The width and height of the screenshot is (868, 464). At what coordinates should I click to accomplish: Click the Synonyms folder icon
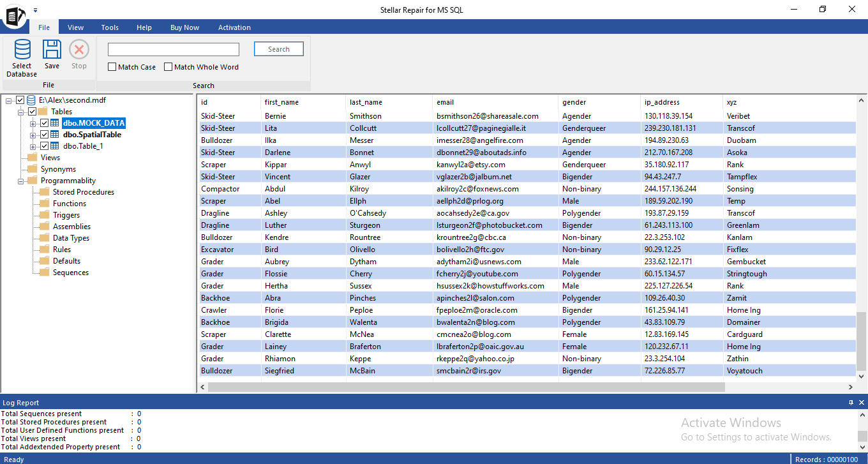(32, 169)
